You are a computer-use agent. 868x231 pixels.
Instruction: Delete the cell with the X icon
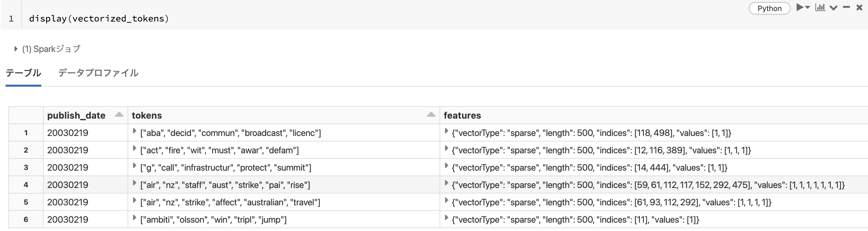tap(859, 7)
